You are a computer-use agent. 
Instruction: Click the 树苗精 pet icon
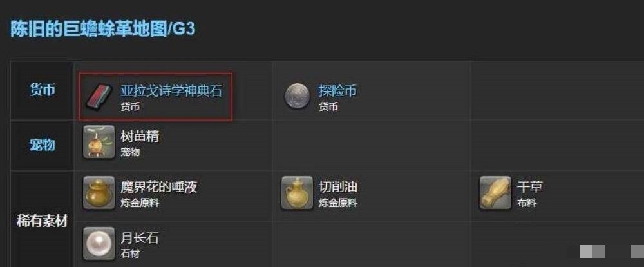pyautogui.click(x=99, y=143)
